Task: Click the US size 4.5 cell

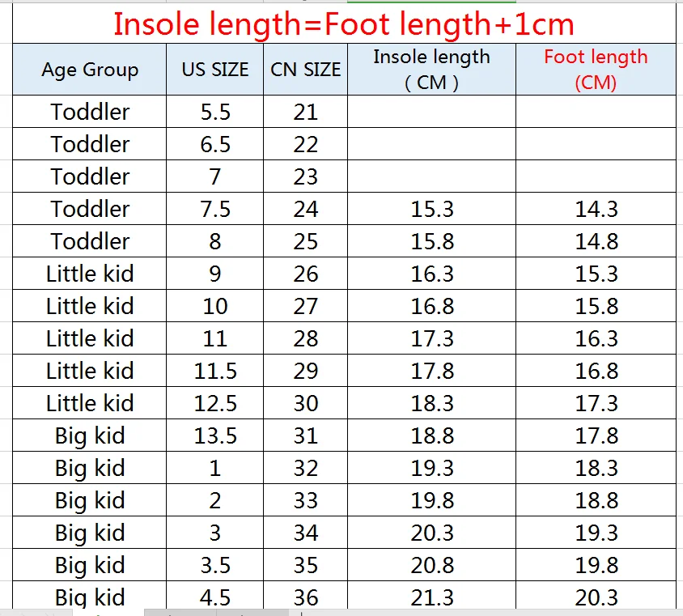Action: (x=214, y=596)
